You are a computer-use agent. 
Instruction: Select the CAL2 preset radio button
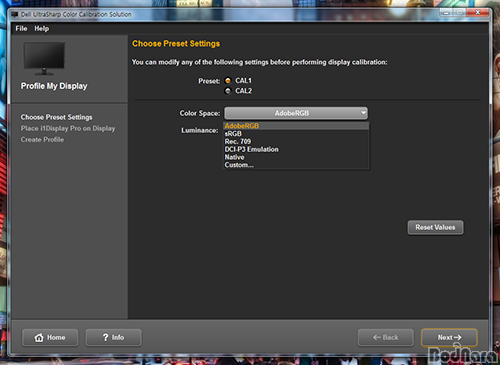[228, 91]
